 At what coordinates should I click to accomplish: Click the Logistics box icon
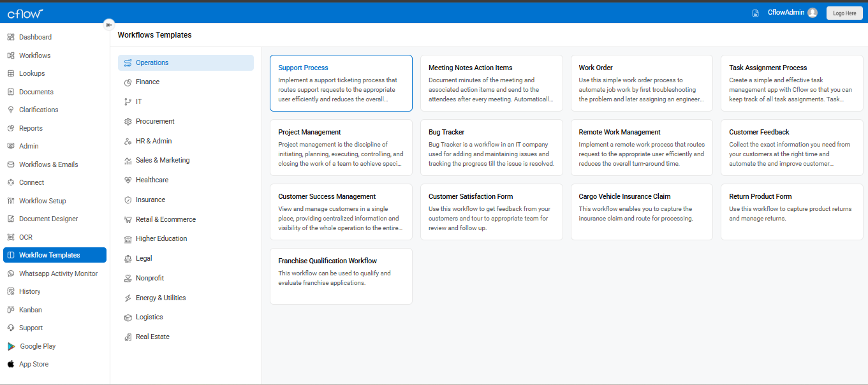128,317
